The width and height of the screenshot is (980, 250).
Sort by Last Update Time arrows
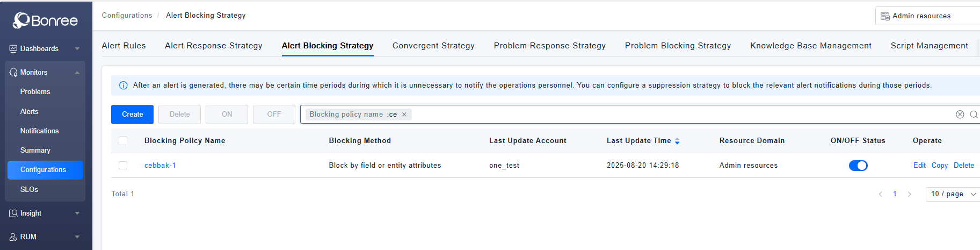pos(677,141)
